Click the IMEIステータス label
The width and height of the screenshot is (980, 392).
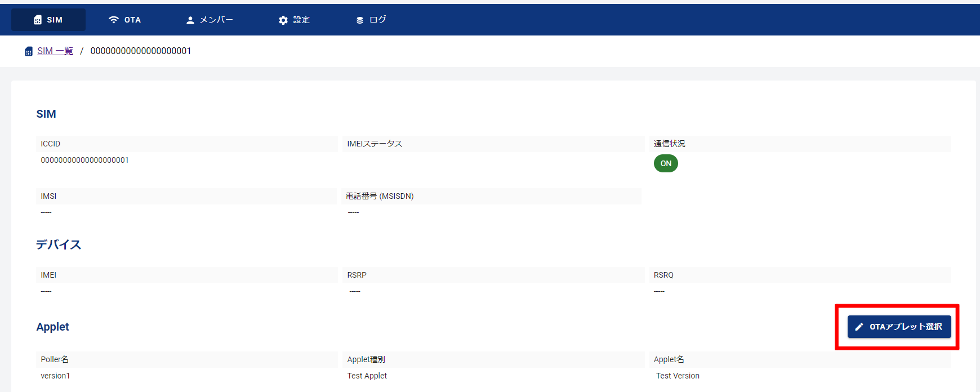(x=375, y=144)
